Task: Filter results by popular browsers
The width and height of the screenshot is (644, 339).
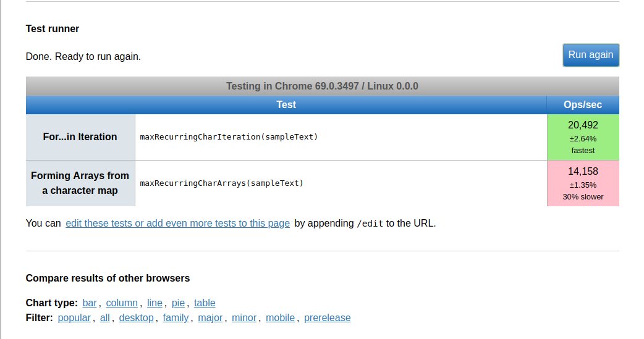Action: click(74, 318)
